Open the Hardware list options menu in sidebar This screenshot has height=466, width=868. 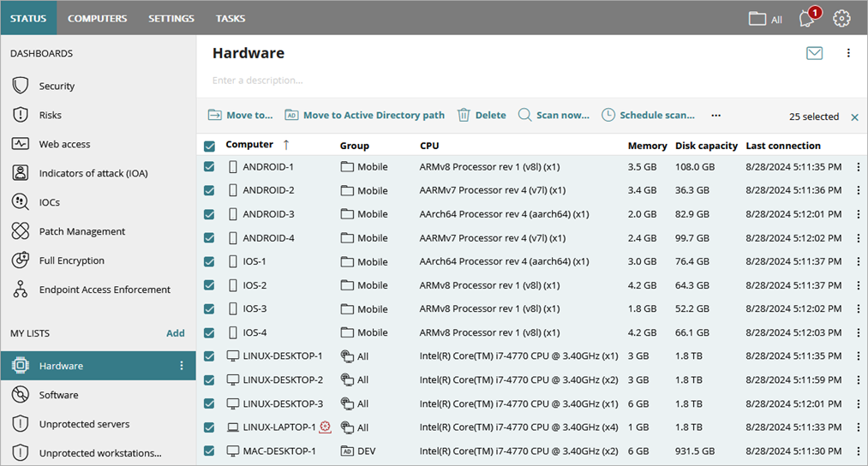pos(181,366)
